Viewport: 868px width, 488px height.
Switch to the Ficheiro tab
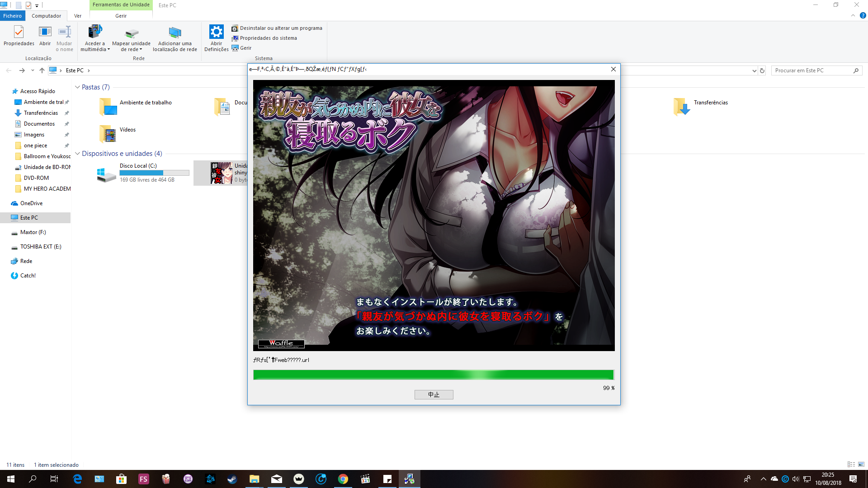(x=13, y=16)
